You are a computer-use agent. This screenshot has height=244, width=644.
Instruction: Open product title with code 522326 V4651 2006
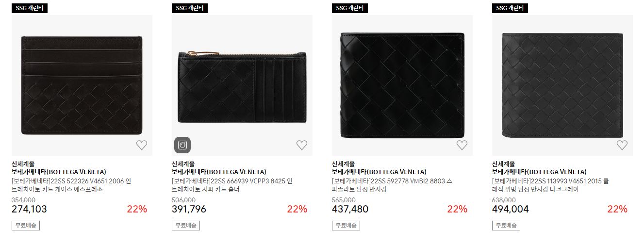click(71, 185)
